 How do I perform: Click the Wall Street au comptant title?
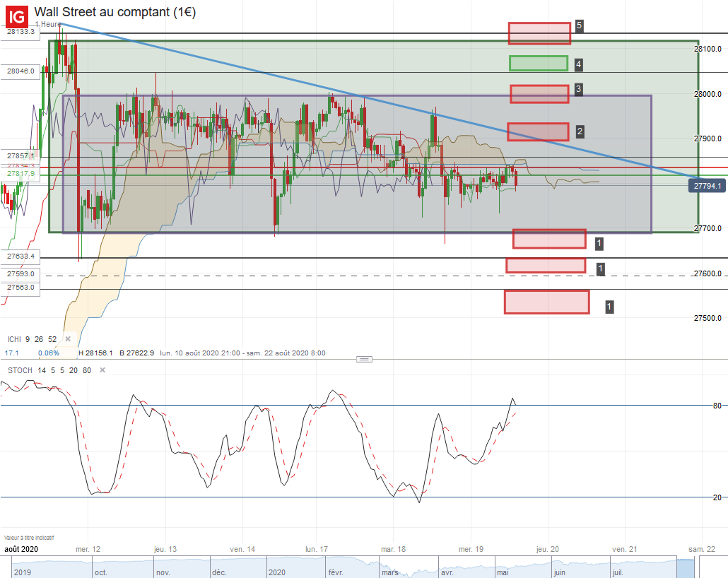click(115, 12)
